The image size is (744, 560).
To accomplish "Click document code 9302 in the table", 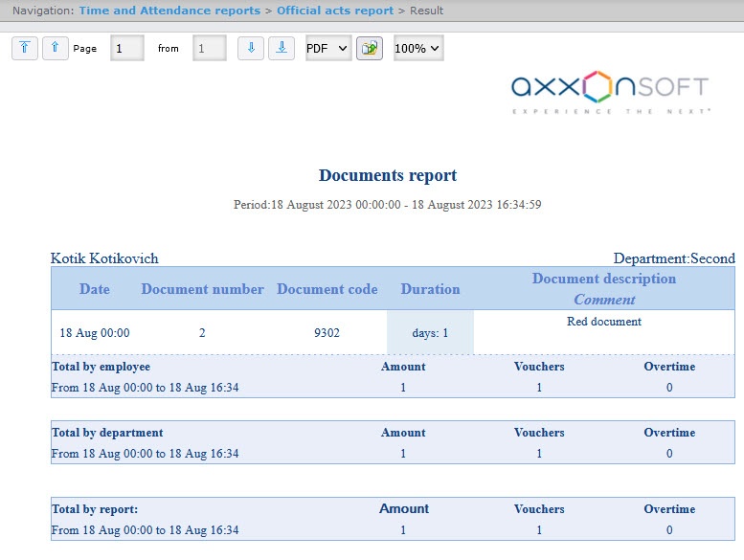I will pos(327,333).
